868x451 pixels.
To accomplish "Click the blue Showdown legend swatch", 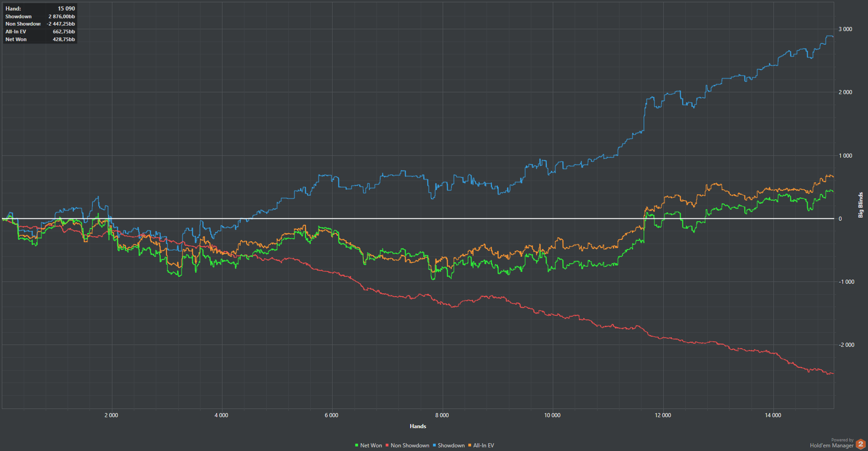I will pos(434,446).
